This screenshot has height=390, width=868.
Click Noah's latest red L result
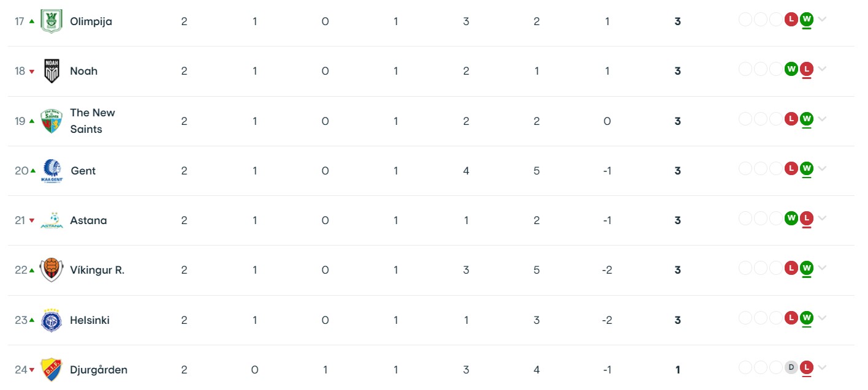pos(806,69)
